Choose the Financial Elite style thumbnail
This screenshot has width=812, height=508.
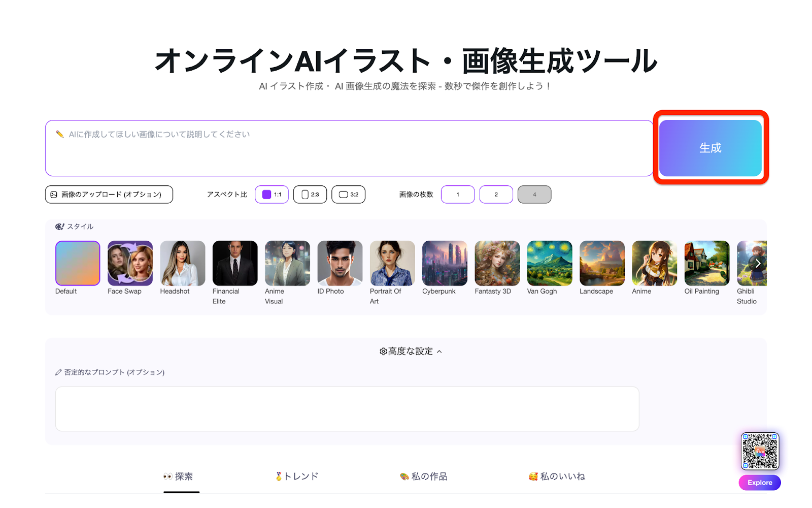(x=235, y=263)
